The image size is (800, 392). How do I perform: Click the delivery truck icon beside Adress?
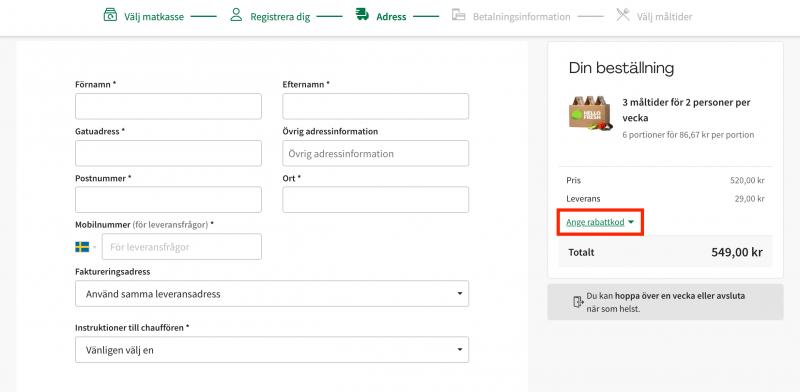[362, 15]
